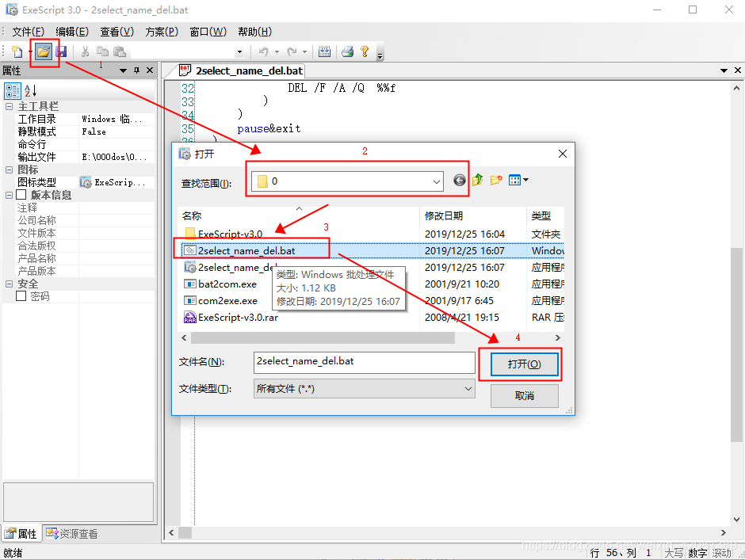Toggle the 密码 checkbox
Screen dimensions: 745x560
pos(21,296)
